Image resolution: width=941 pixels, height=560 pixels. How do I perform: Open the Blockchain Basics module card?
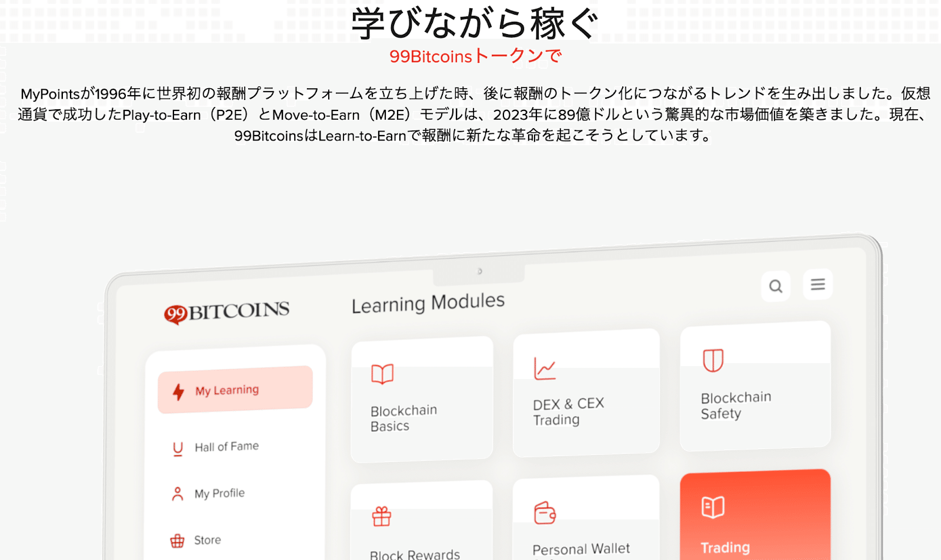[422, 399]
